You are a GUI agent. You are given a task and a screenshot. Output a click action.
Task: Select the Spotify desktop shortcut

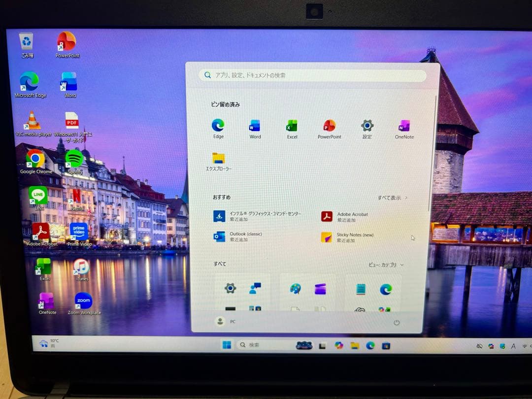tap(74, 162)
